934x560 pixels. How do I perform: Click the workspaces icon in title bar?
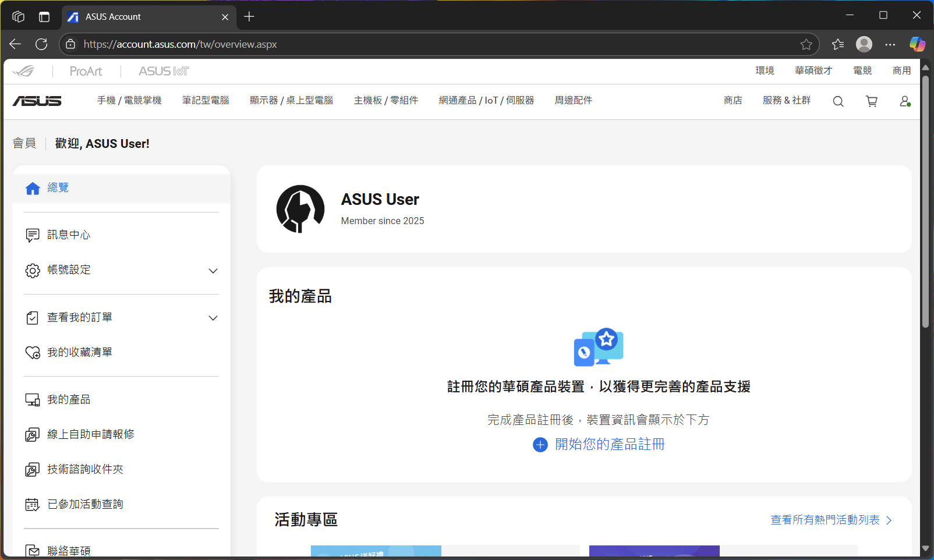(x=18, y=17)
